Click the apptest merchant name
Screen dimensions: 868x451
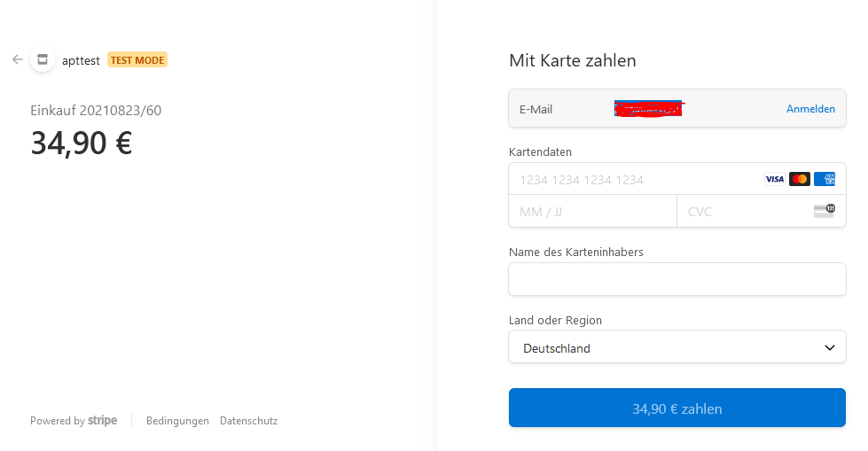81,60
